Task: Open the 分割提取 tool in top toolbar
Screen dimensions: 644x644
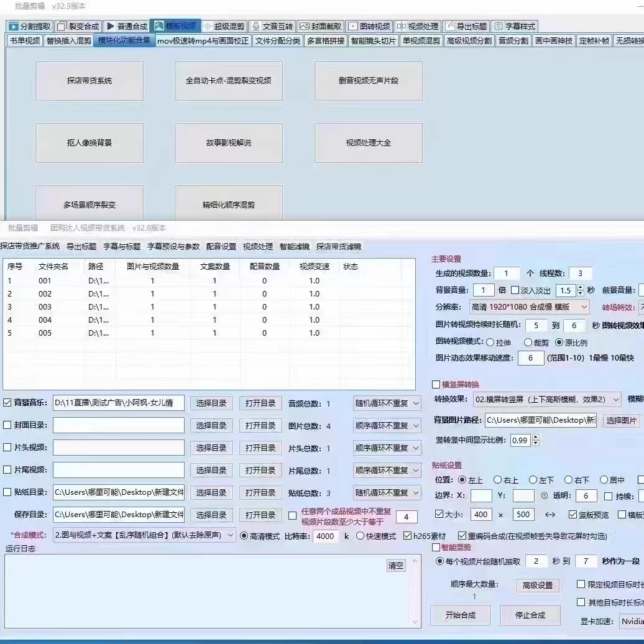Action: point(30,26)
